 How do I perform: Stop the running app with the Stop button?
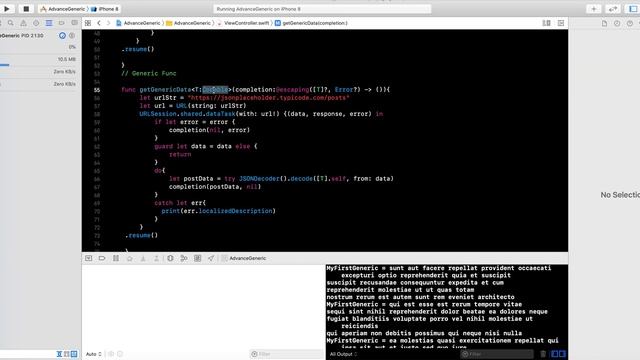(x=26, y=9)
